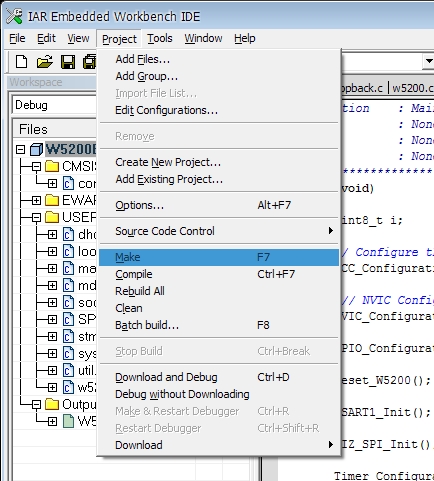The height and width of the screenshot is (481, 434).
Task: Click the IAR Embedded Workbench title icon
Action: 14,16
